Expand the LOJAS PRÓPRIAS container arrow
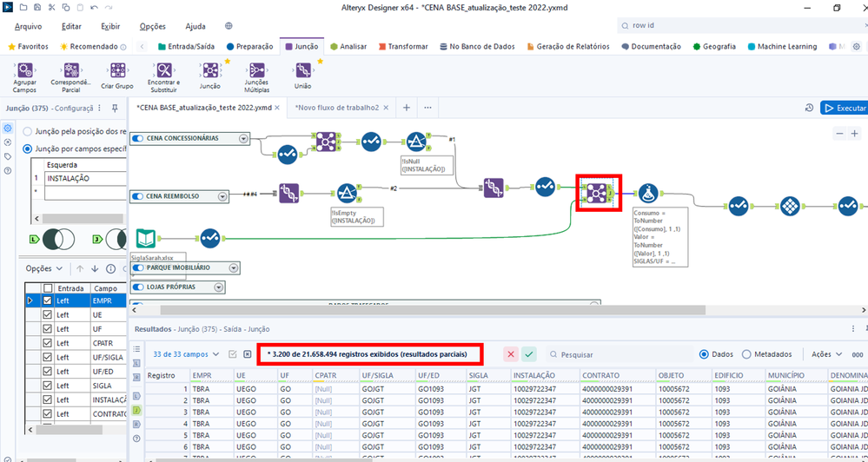 [x=219, y=287]
